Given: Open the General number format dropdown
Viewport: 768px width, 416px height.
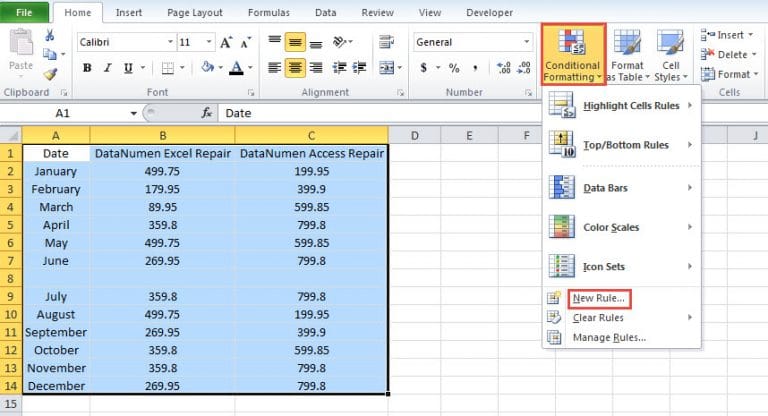Looking at the screenshot, I should [x=527, y=42].
